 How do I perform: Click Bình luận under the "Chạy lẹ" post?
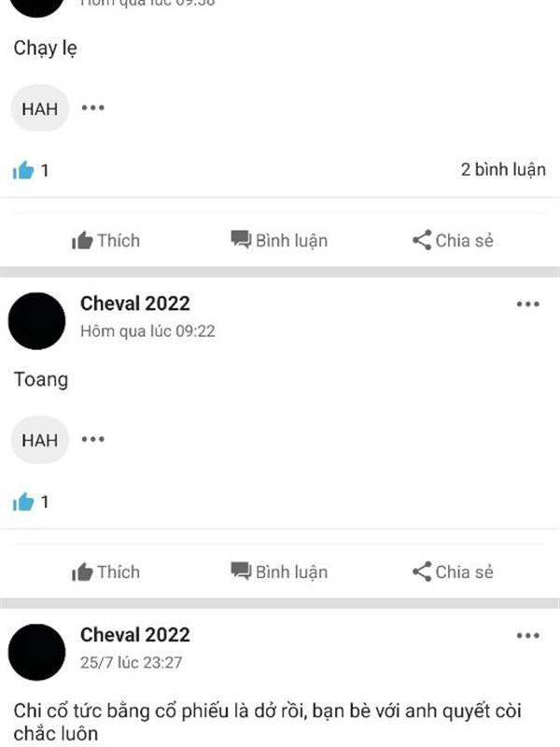[x=279, y=240]
